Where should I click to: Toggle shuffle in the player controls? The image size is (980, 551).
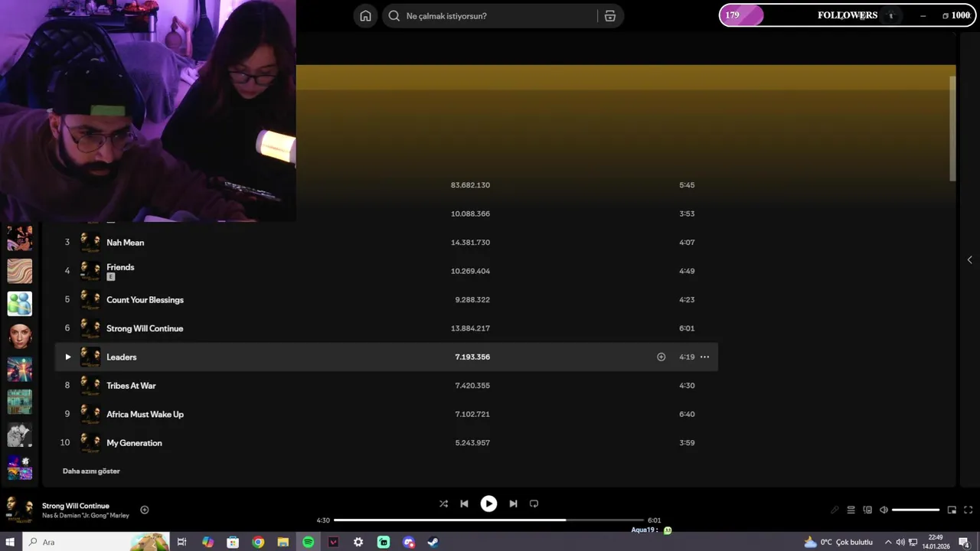[443, 504]
